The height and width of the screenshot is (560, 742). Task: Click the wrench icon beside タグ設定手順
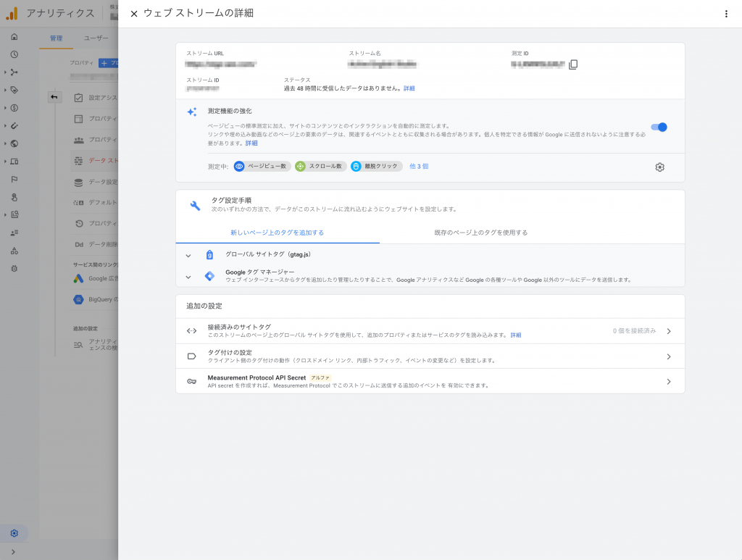[195, 205]
